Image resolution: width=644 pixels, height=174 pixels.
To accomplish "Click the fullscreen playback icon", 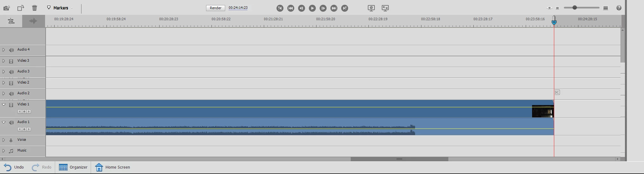I will pos(385,8).
